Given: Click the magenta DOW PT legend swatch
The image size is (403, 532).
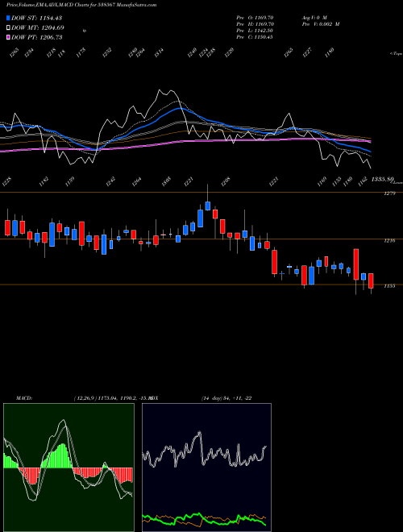Looking at the screenshot, I should click(9, 37).
